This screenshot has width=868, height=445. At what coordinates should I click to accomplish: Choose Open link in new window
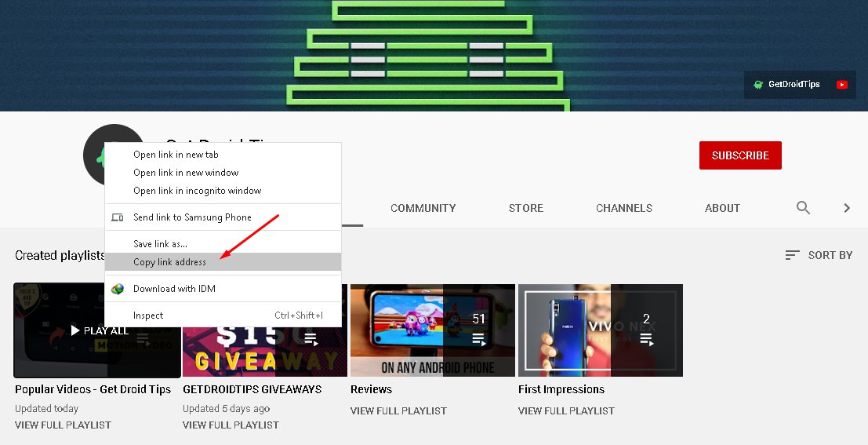point(223,173)
